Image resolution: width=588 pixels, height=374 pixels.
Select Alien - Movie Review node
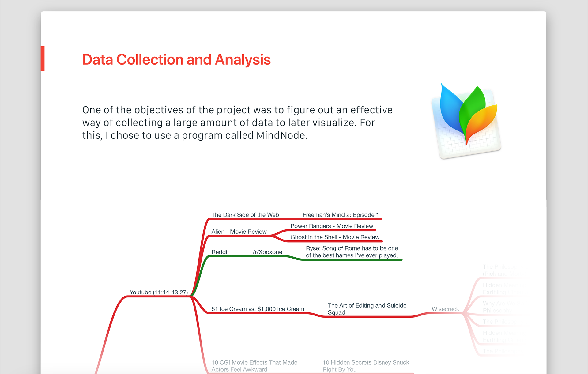(x=239, y=232)
